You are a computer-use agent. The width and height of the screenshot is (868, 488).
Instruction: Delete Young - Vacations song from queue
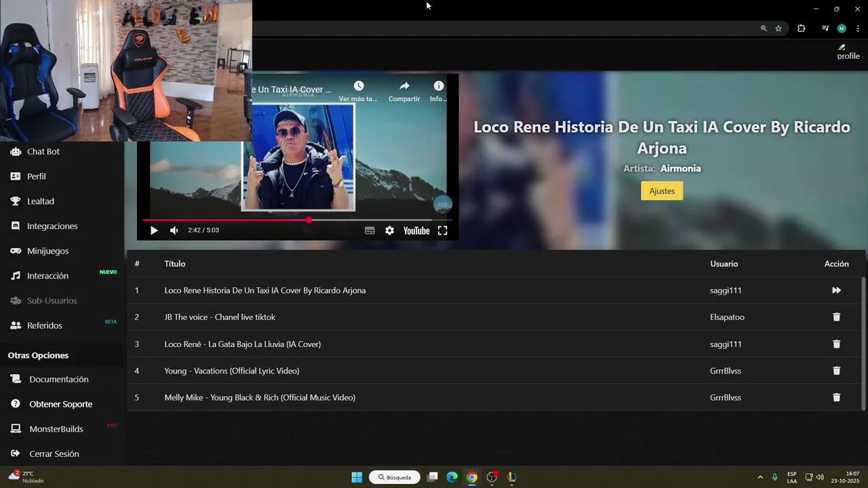(836, 371)
